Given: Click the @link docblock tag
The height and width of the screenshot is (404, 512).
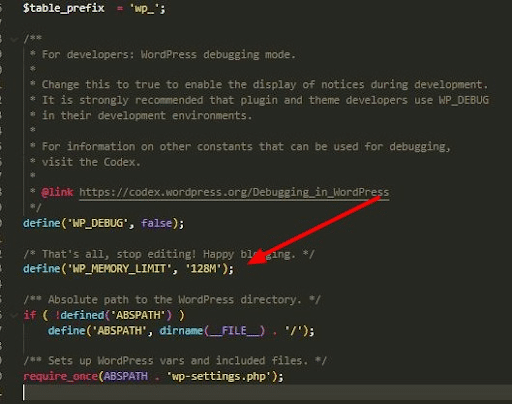Looking at the screenshot, I should pyautogui.click(x=57, y=192).
